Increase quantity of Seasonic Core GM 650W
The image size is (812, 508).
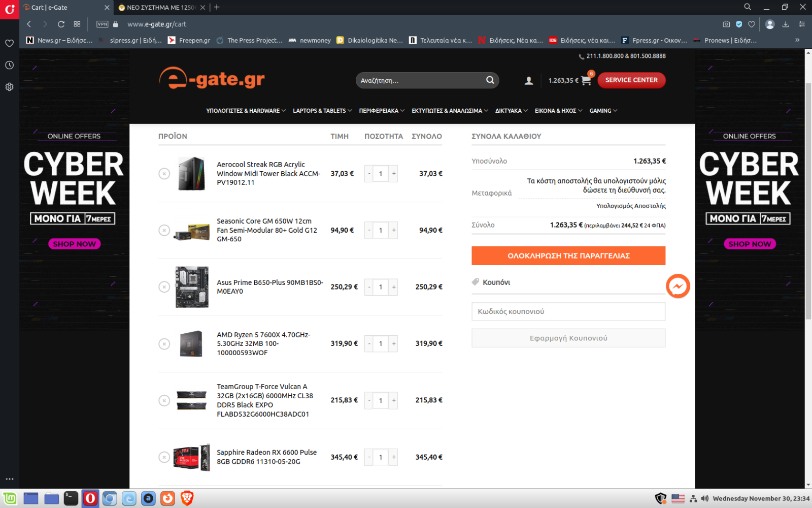coord(394,230)
